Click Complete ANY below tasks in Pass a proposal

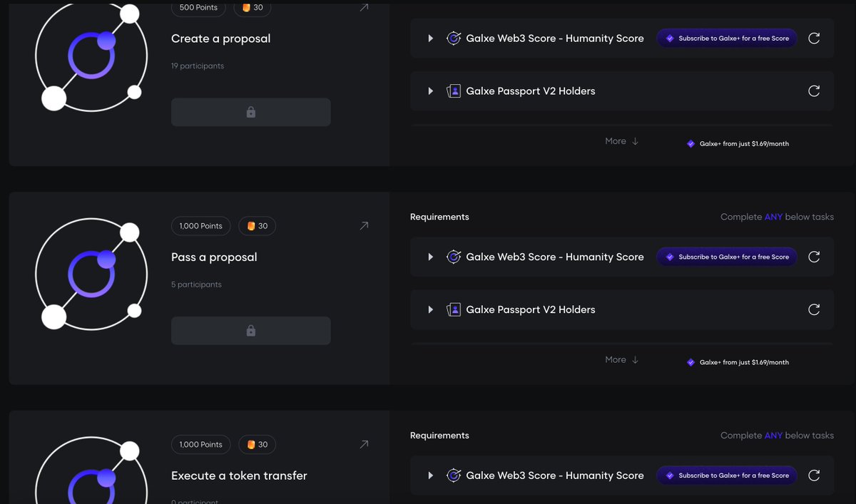(777, 217)
